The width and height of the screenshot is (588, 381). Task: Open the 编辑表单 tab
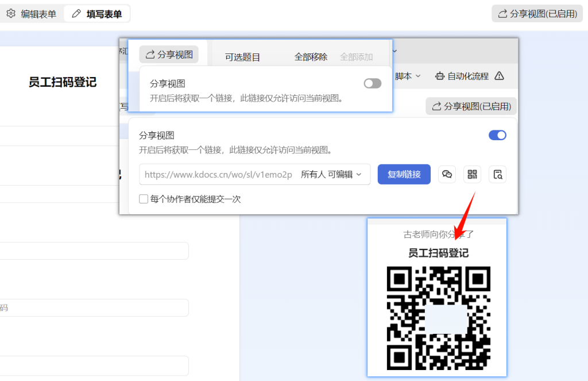click(x=32, y=14)
